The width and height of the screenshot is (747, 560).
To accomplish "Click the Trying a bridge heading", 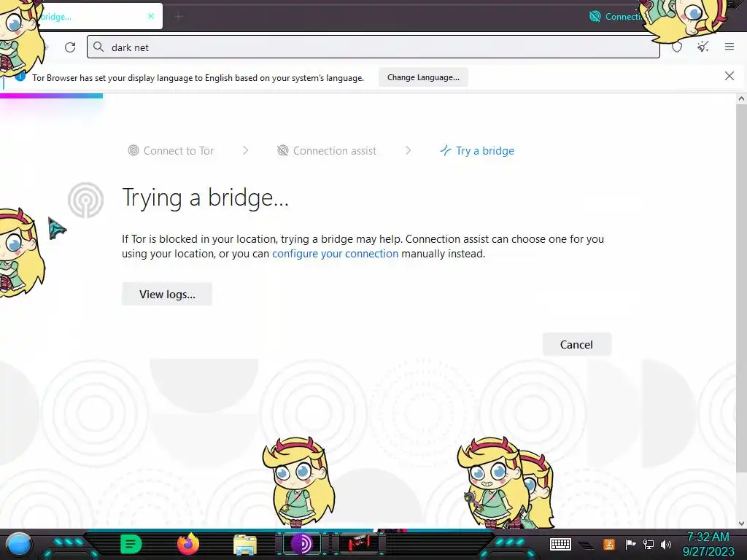I will (x=205, y=198).
